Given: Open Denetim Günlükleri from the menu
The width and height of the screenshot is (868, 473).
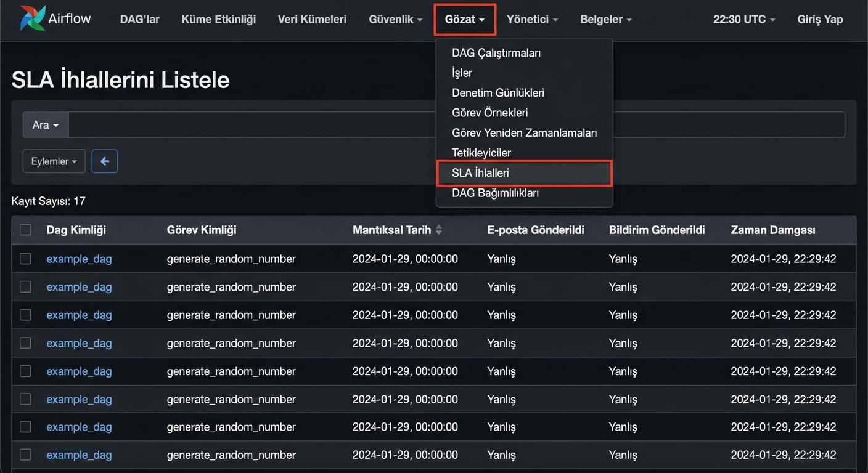Looking at the screenshot, I should click(x=497, y=93).
